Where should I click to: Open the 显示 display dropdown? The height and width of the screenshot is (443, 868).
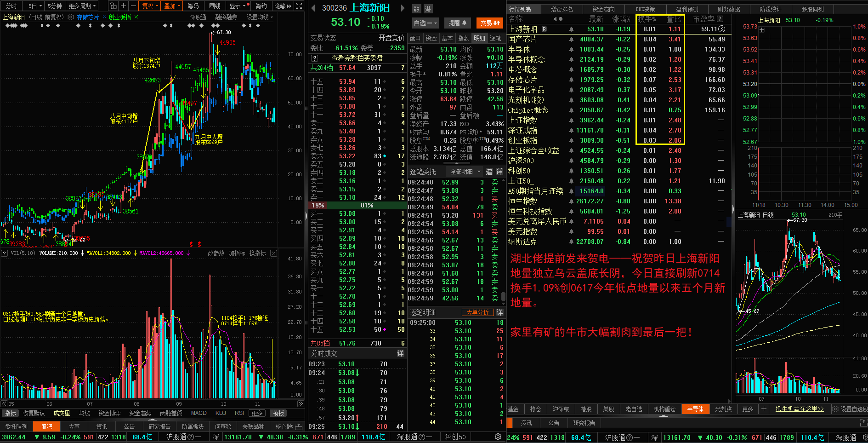point(238,6)
